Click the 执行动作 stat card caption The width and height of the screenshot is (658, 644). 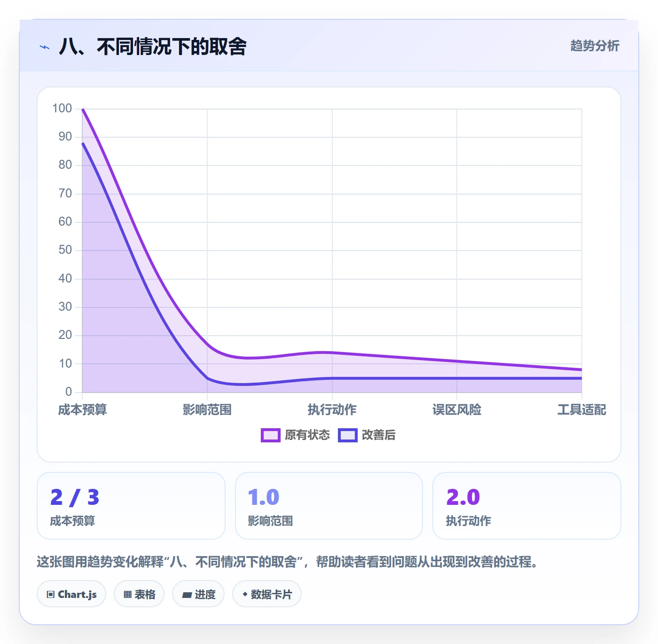[x=469, y=521]
